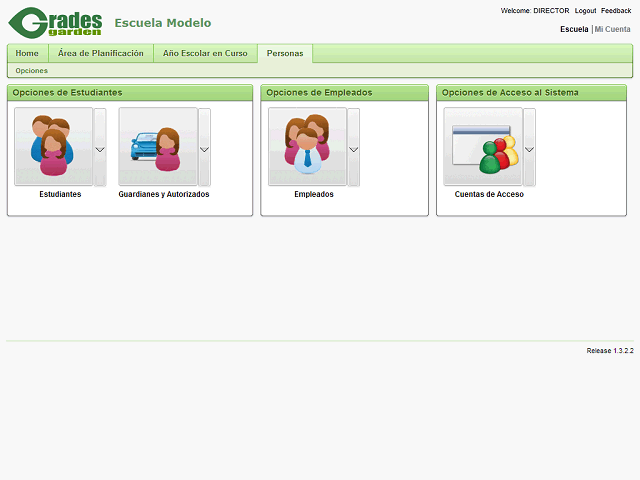640x480 pixels.
Task: Open the Cuentas de Acceso icon
Action: [x=483, y=147]
